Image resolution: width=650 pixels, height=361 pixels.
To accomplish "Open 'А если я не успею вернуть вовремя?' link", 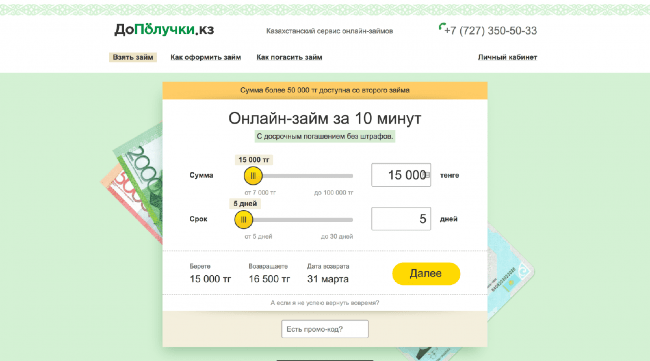I will click(325, 303).
